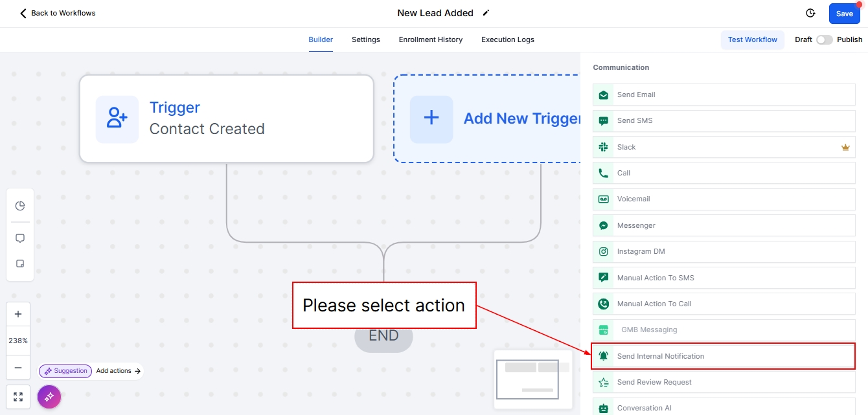This screenshot has height=415, width=868.
Task: Click the fit-to-screen expand icon
Action: tap(18, 397)
